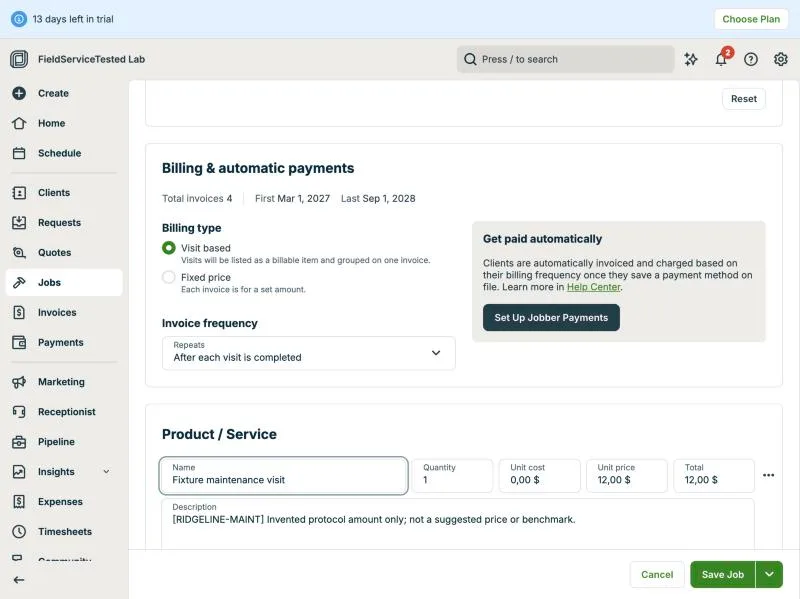Click the Quantity field
800x599 pixels.
[x=453, y=476]
